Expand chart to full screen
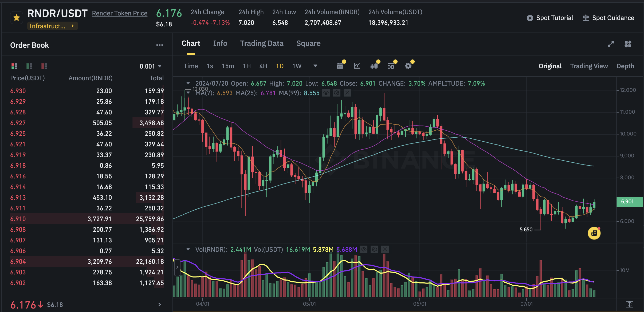 [x=611, y=44]
